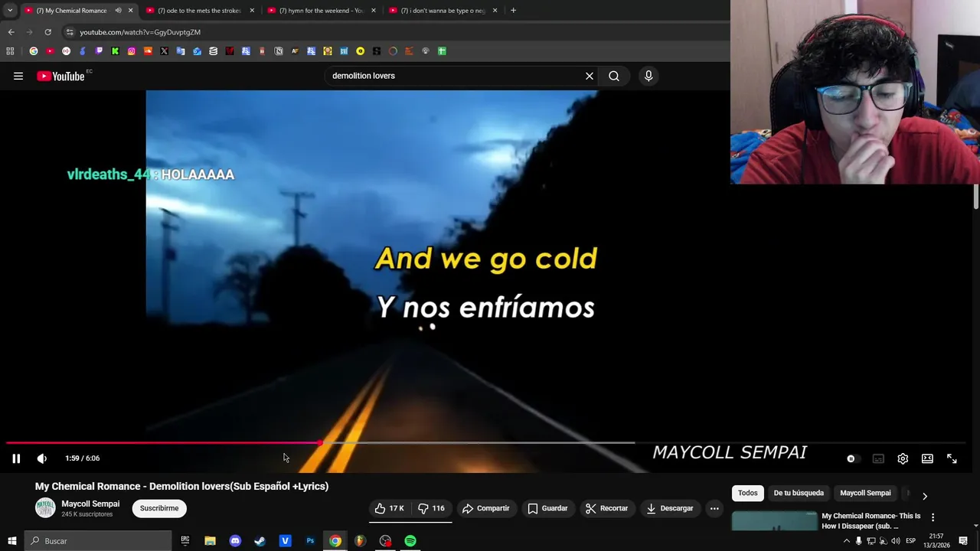The width and height of the screenshot is (980, 551).
Task: Go fullscreen with the expand icon
Action: (952, 458)
